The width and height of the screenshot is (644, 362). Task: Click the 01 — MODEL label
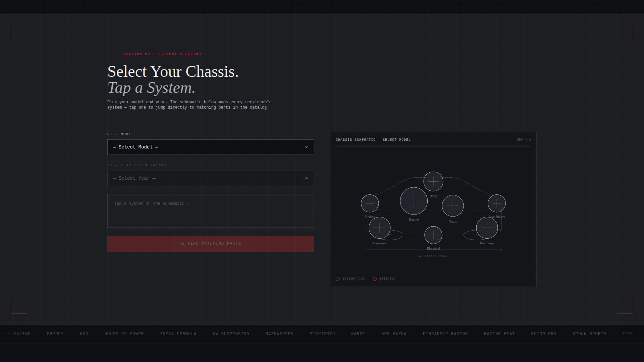(120, 134)
